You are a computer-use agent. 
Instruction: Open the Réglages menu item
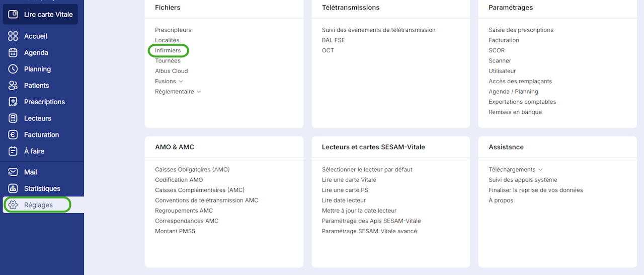pyautogui.click(x=38, y=205)
